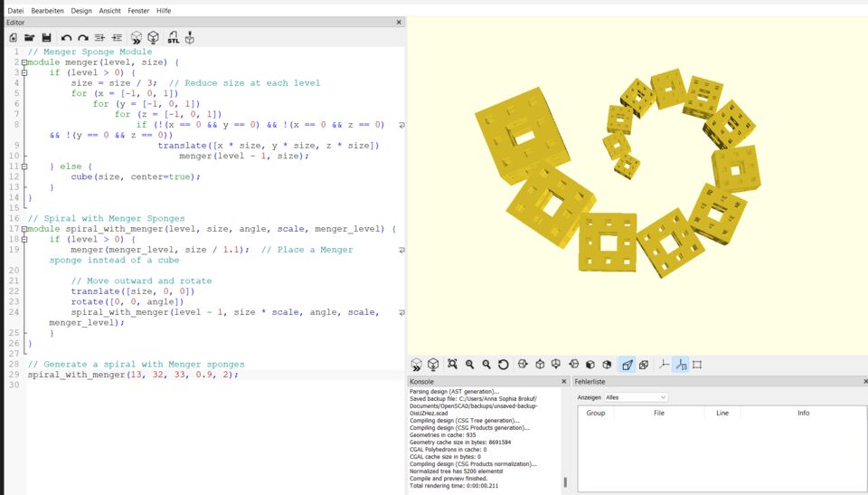868x495 pixels.
Task: Click Render in the viewport toolbar
Action: point(433,364)
